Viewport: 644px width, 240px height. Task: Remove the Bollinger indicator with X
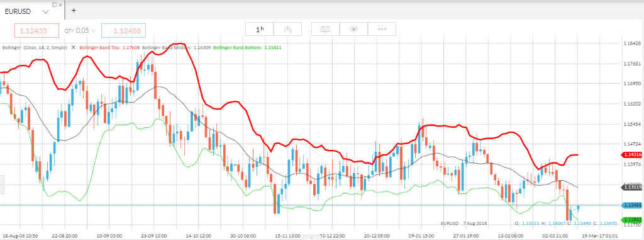tap(74, 47)
